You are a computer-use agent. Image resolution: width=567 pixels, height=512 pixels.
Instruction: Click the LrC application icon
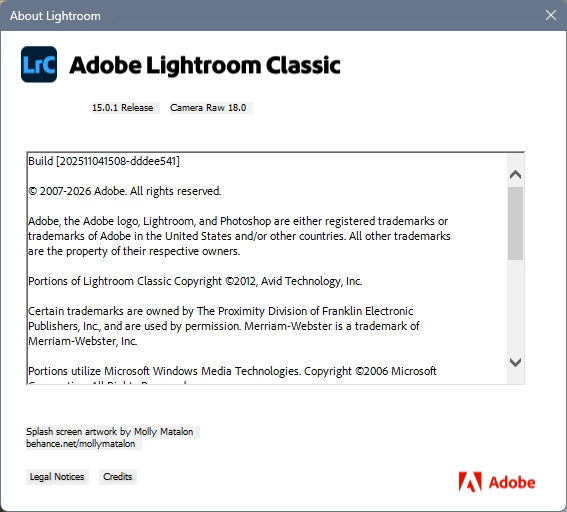coord(39,64)
